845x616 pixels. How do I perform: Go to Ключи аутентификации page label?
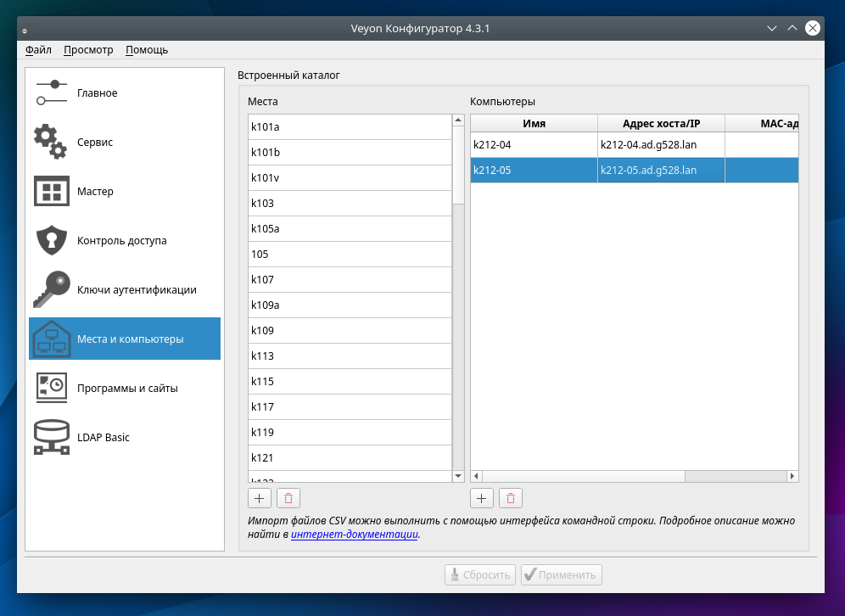137,290
